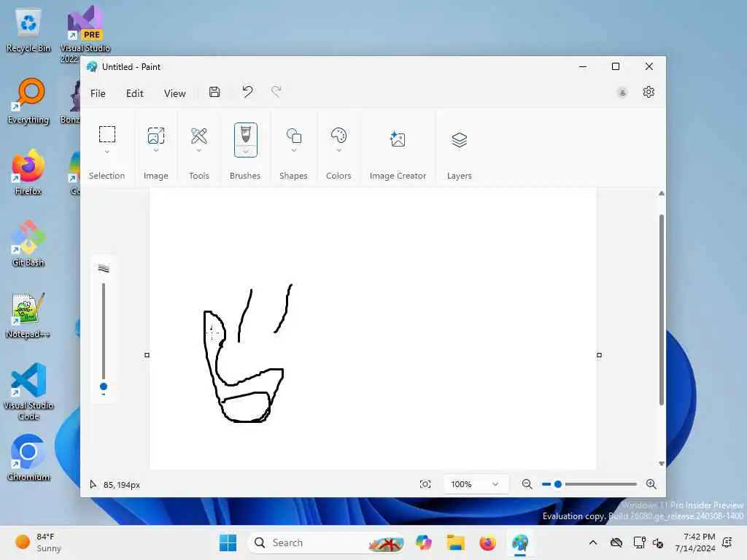Open the Edit menu
Viewport: 747px width, 560px height.
[x=135, y=93]
